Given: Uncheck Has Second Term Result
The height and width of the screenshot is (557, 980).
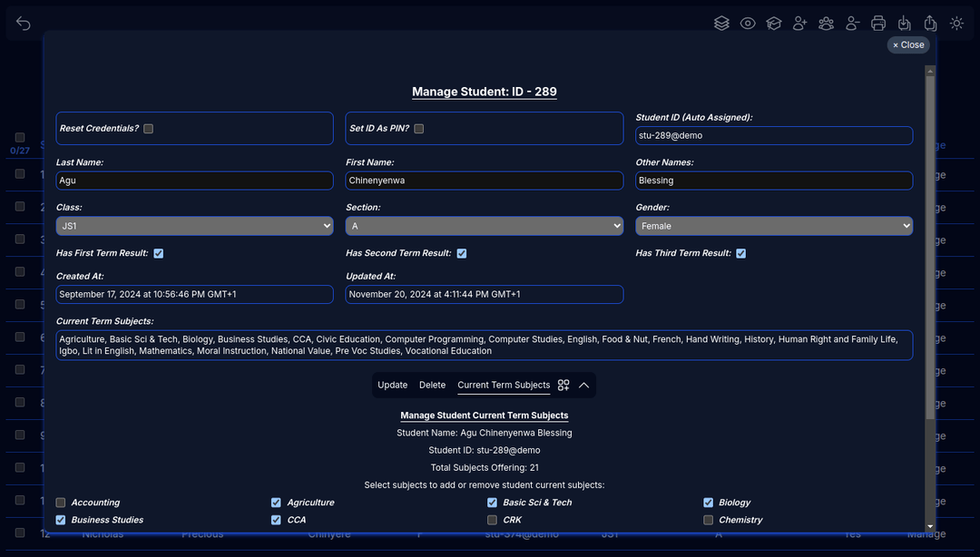Looking at the screenshot, I should 462,254.
